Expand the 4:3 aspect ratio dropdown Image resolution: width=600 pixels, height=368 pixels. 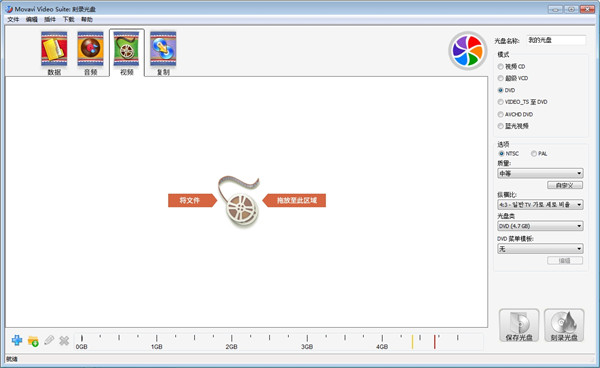pyautogui.click(x=540, y=205)
